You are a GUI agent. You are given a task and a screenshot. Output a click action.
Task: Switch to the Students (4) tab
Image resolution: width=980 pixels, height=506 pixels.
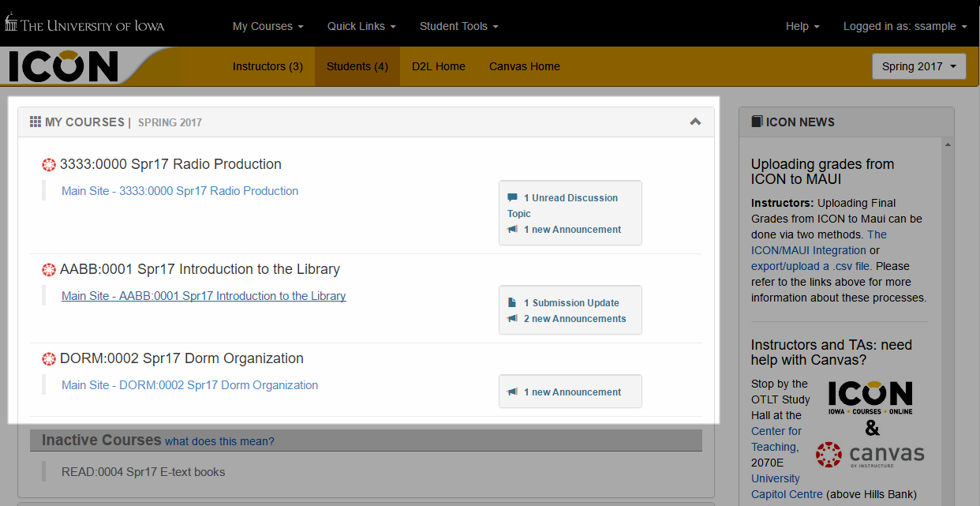[x=357, y=66]
